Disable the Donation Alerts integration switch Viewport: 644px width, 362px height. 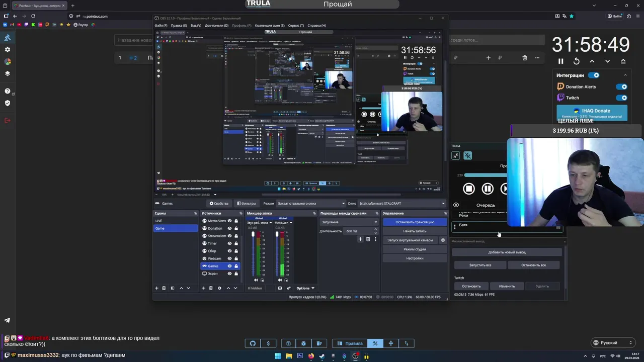pos(621,86)
